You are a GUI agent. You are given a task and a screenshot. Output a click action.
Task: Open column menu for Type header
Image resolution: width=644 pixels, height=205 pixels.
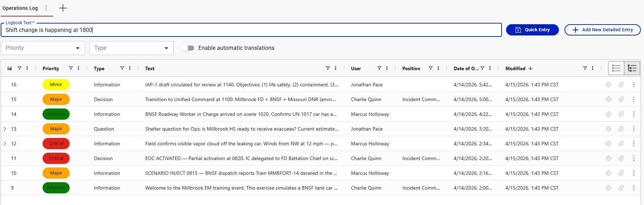[x=130, y=68]
